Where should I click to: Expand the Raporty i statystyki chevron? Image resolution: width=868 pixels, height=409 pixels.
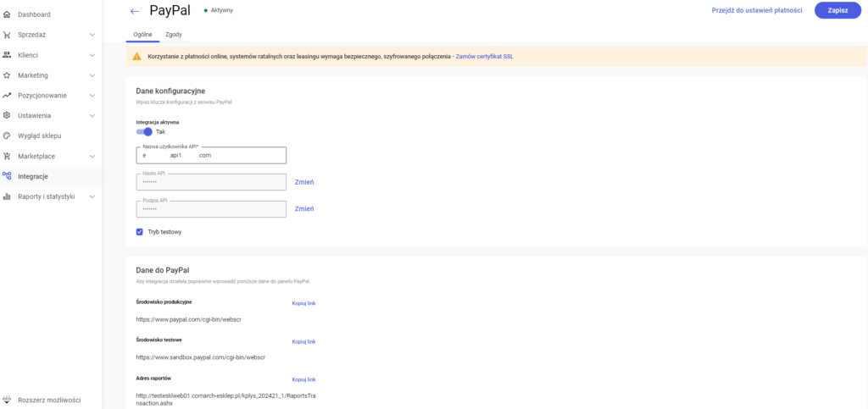click(x=92, y=196)
